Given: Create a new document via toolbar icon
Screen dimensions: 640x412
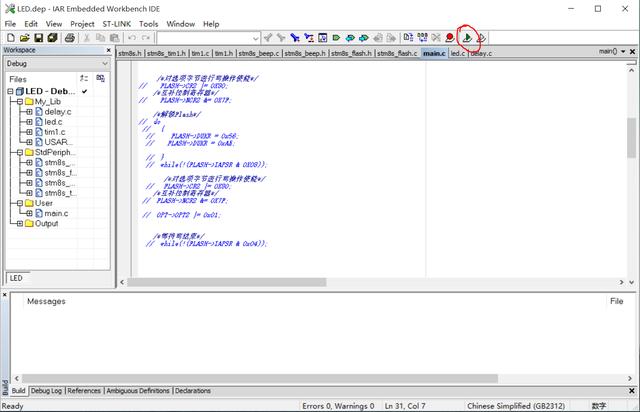Looking at the screenshot, I should tap(10, 38).
